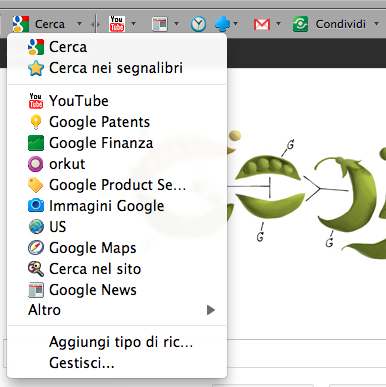Viewport: 386px width, 387px height.
Task: Open the Gmail dropdown arrow
Action: [x=278, y=24]
